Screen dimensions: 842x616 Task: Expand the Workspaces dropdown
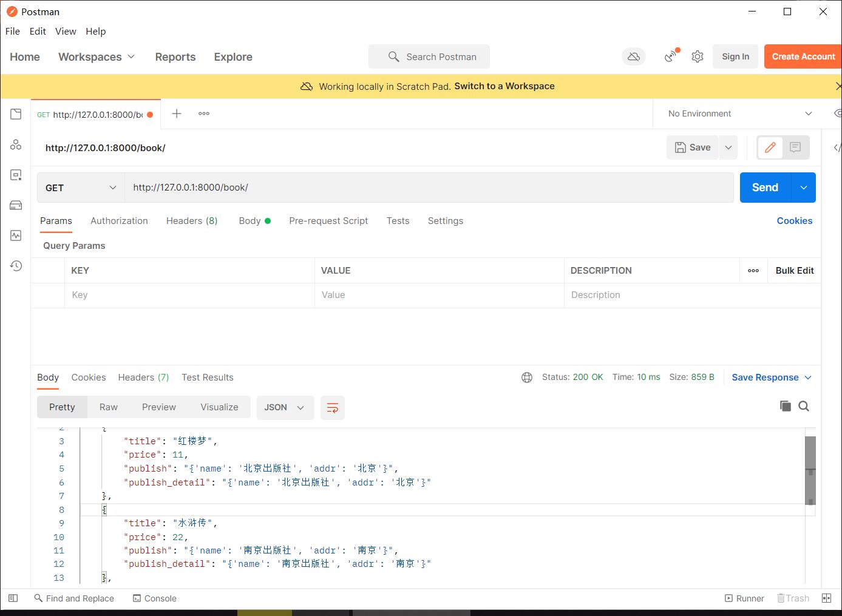click(97, 56)
